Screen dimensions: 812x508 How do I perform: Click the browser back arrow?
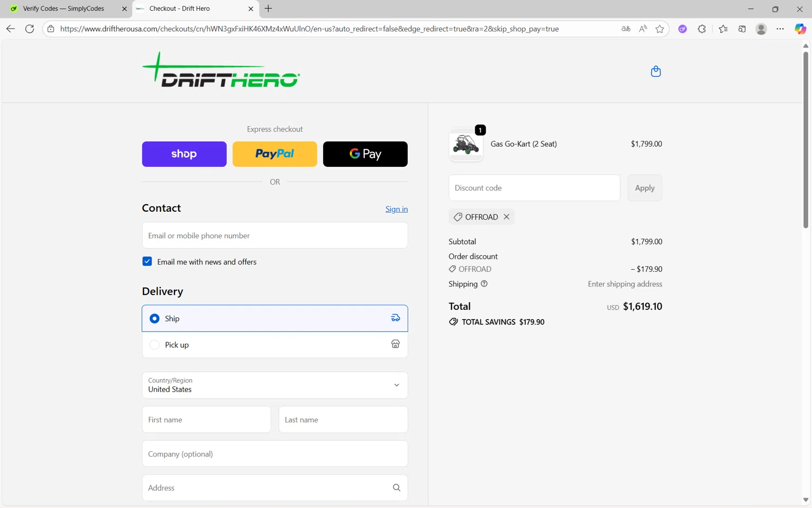[10, 29]
